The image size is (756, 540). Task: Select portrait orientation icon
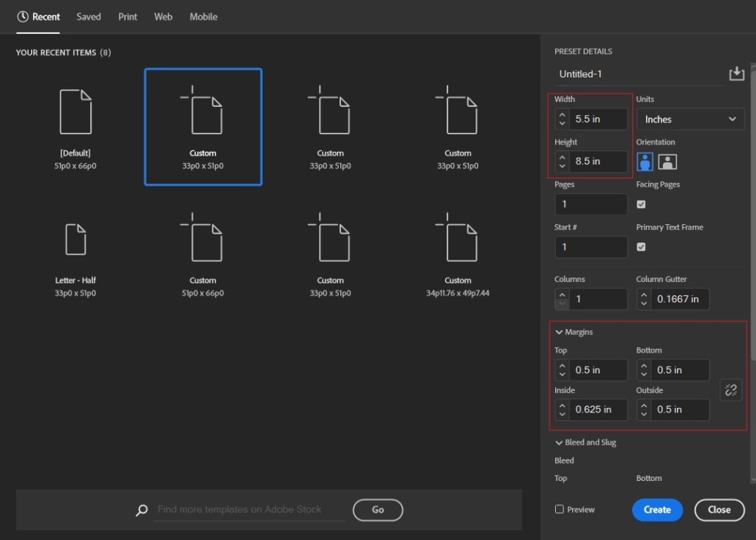tap(645, 162)
